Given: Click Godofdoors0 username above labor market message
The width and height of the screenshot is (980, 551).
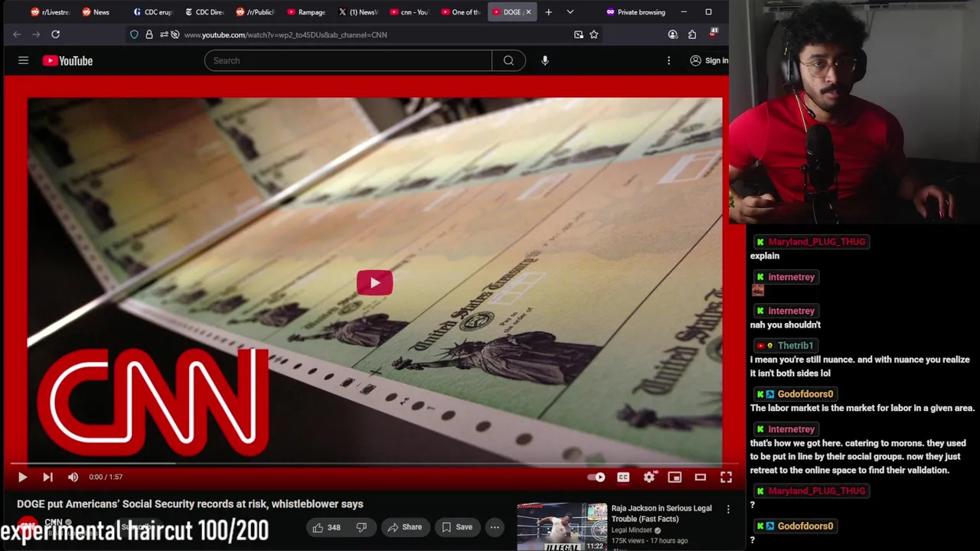Looking at the screenshot, I should pyautogui.click(x=805, y=394).
